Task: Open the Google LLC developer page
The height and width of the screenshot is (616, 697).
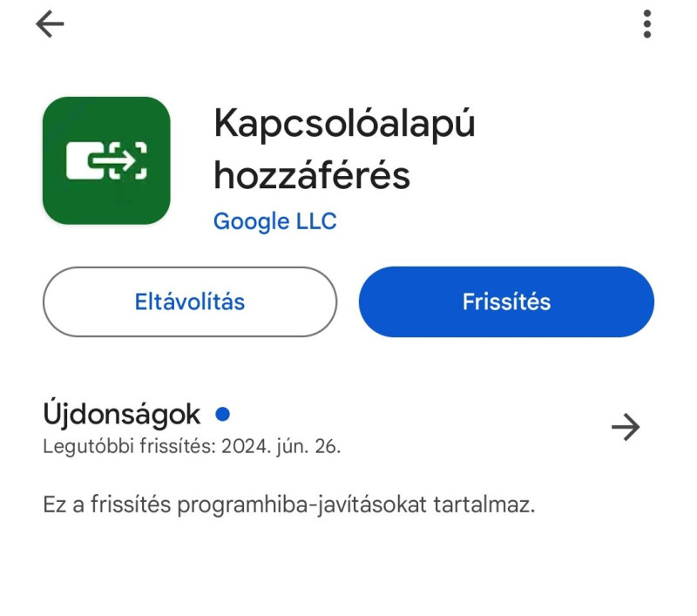Action: point(275,221)
